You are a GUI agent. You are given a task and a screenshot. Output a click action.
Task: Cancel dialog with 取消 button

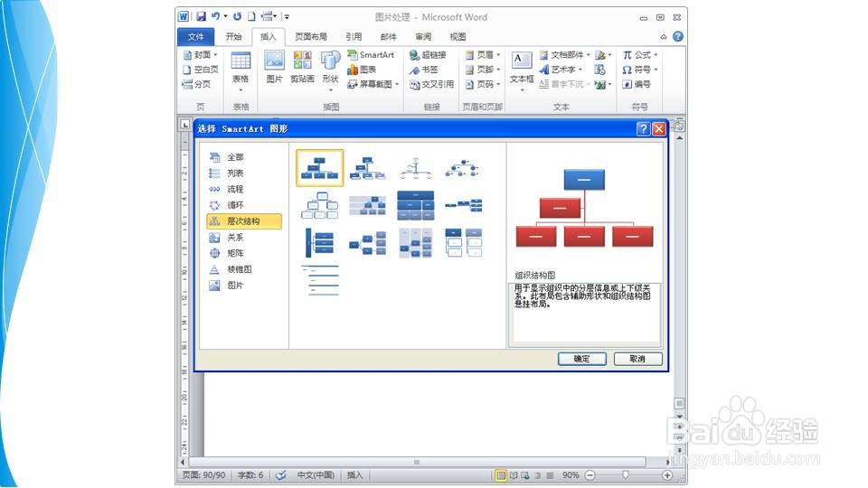pos(637,359)
